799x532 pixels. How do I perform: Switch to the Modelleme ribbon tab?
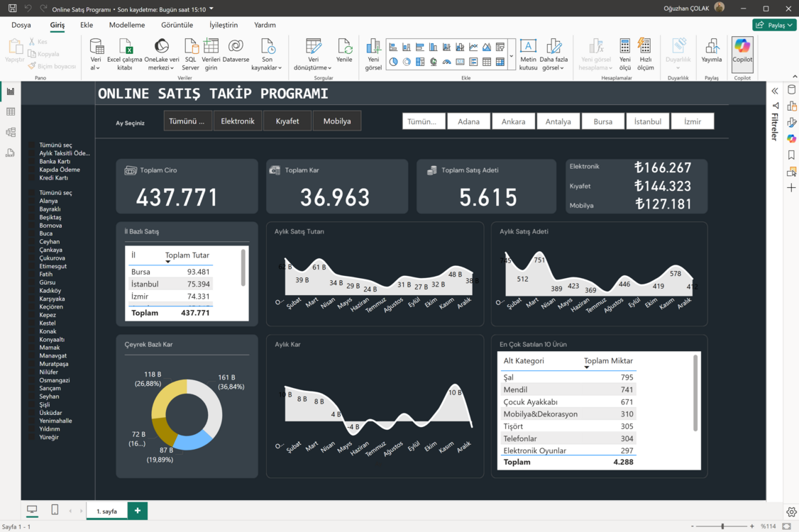click(127, 25)
